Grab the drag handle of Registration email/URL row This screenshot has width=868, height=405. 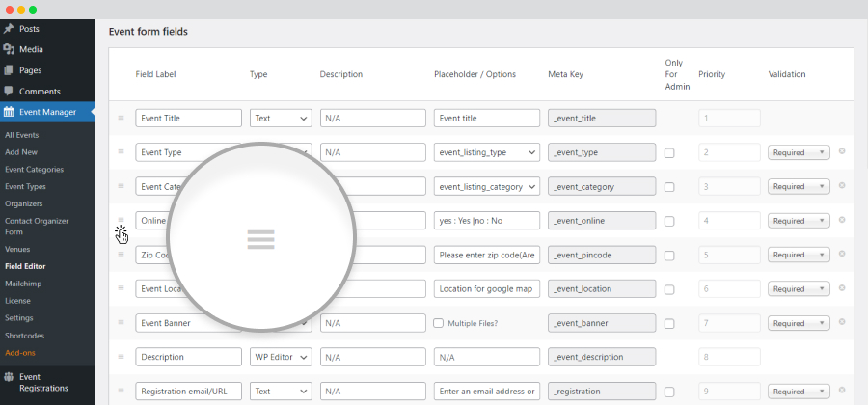(x=121, y=391)
